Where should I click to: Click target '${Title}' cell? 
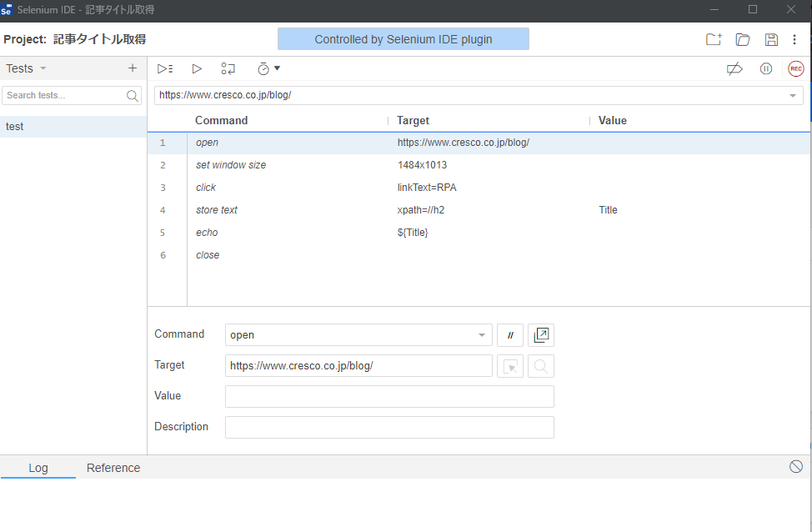pos(413,233)
